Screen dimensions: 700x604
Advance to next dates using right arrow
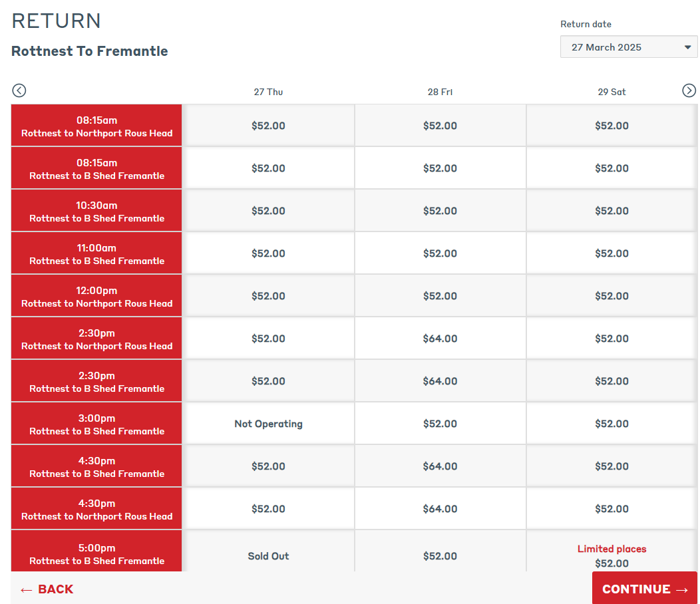tap(689, 90)
